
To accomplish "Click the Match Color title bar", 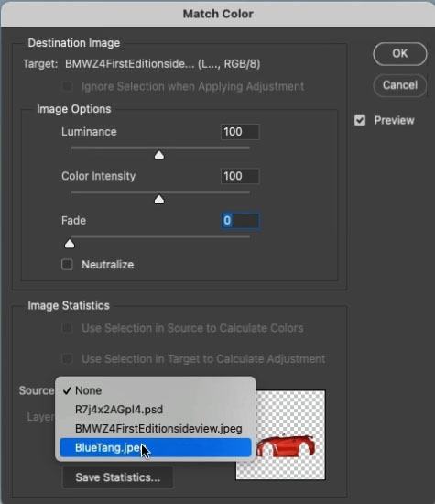I will (218, 14).
